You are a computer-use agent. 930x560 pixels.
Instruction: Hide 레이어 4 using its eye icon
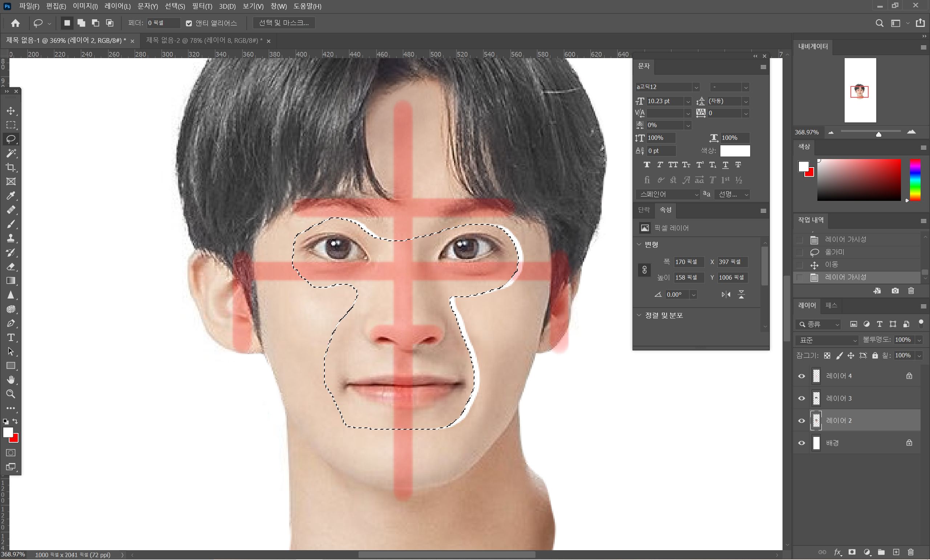(x=801, y=376)
